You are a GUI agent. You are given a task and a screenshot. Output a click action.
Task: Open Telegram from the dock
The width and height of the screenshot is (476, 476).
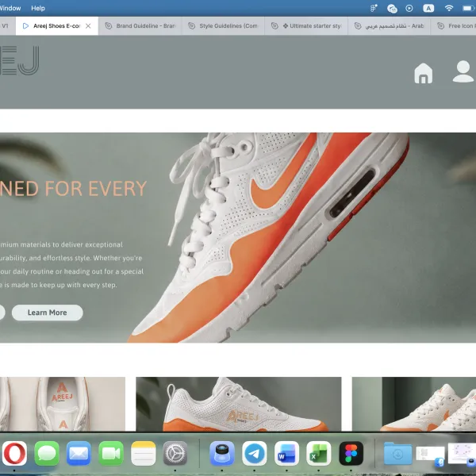pyautogui.click(x=255, y=453)
